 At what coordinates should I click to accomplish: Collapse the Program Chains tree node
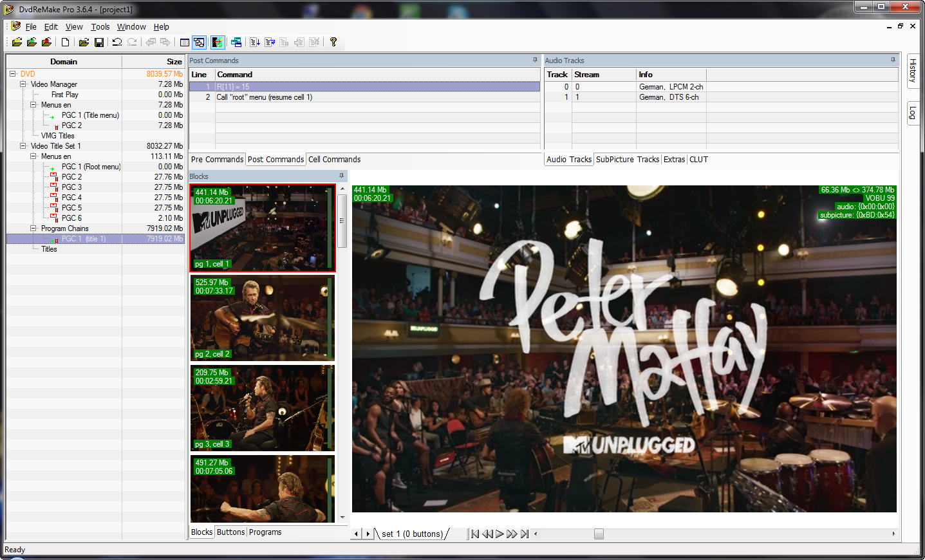coord(33,229)
